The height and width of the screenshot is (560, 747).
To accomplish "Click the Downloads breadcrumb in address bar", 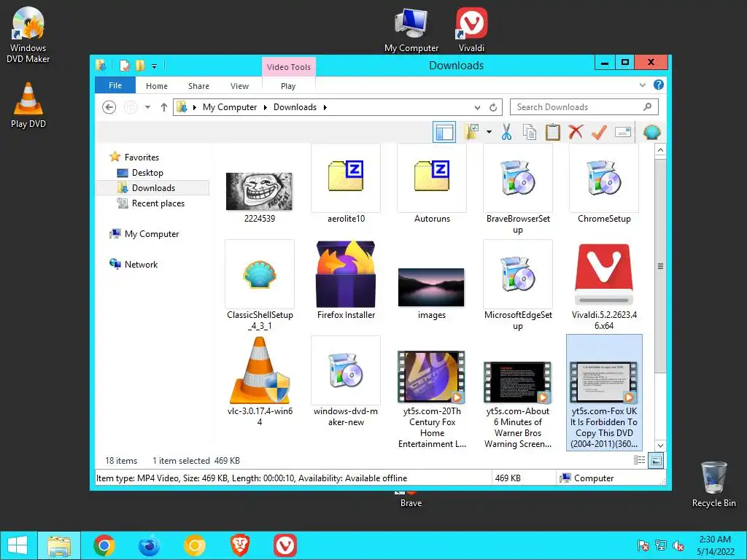I will [x=295, y=107].
